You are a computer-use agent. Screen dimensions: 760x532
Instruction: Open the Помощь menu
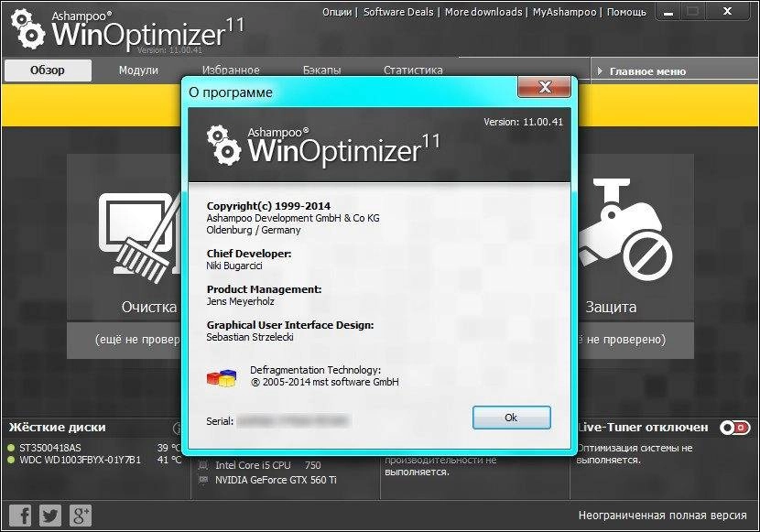click(626, 12)
